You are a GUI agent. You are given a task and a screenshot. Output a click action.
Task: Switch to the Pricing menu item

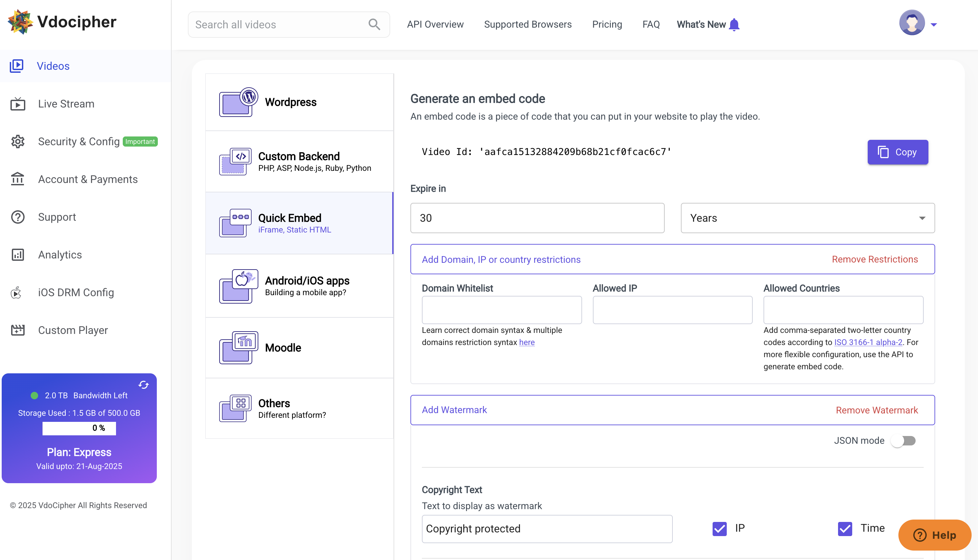(x=607, y=24)
